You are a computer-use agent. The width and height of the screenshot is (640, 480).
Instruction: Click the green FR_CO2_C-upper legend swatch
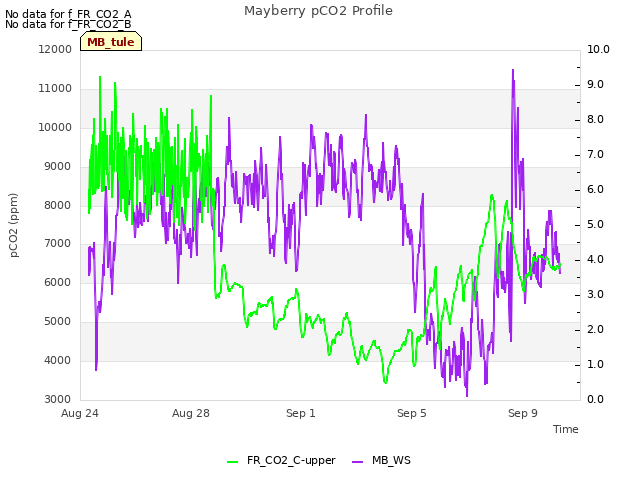pos(232,462)
